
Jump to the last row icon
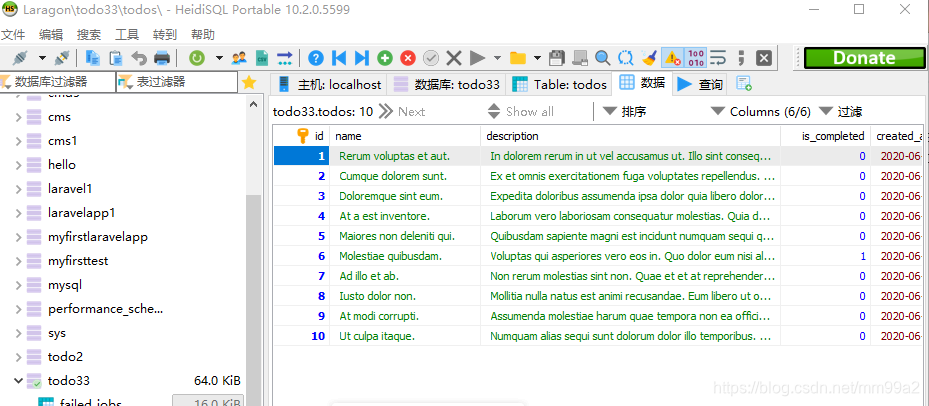(361, 57)
